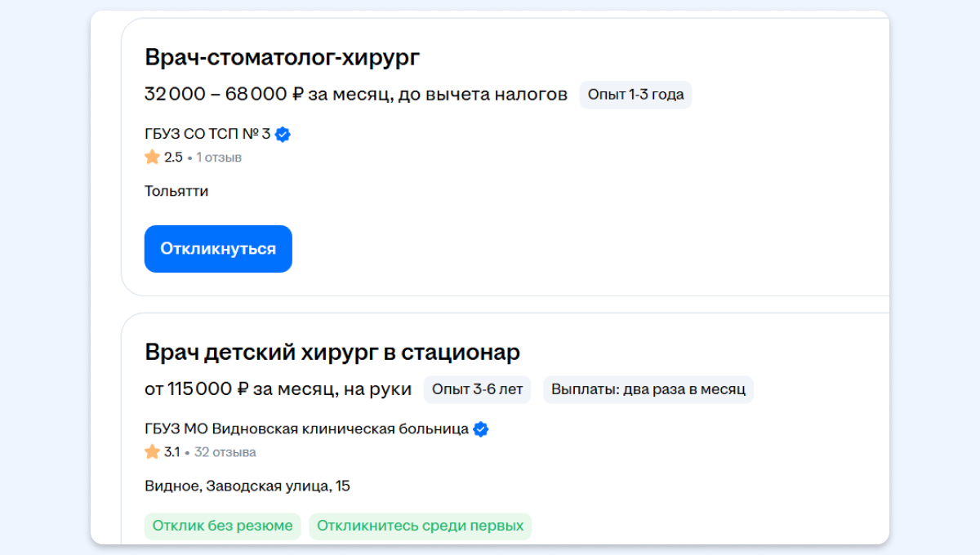Click the Откликнитесь среди первых tag
980x555 pixels.
420,526
